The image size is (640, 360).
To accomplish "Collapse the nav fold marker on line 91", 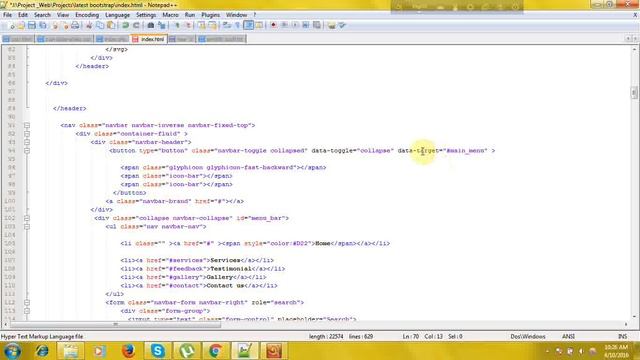I will (x=27, y=125).
